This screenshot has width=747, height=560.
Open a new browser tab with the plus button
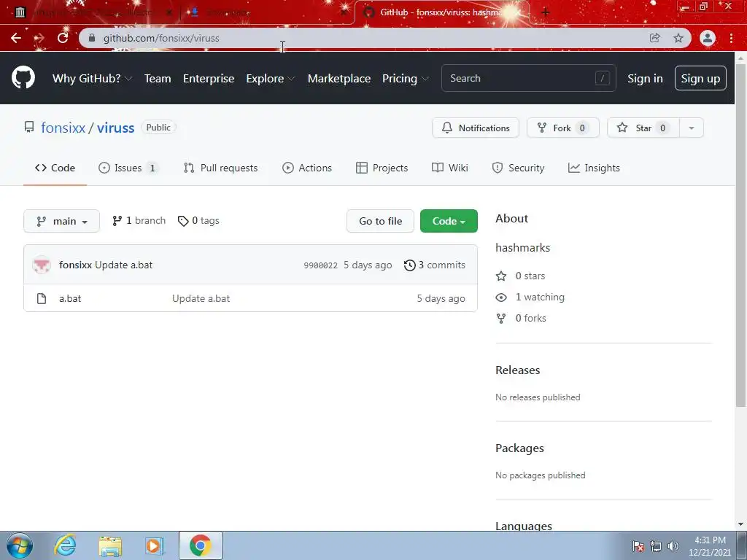point(546,12)
